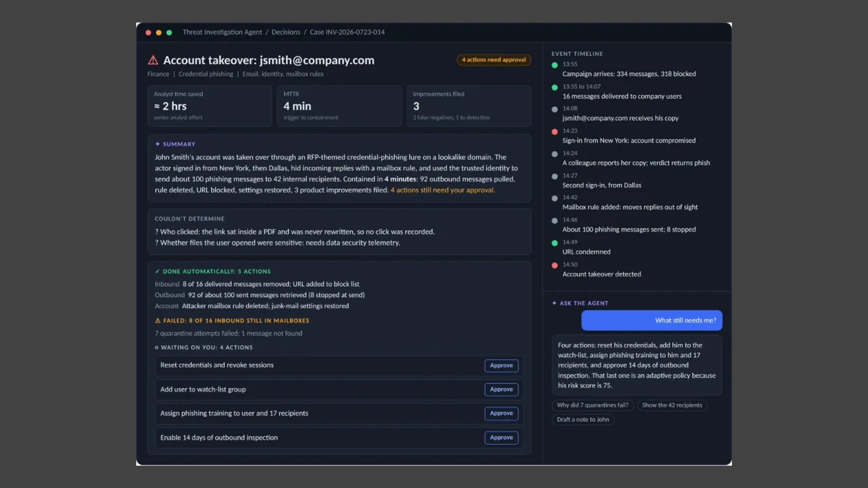Click the Finance tag under the title
This screenshot has width=868, height=488.
point(158,74)
